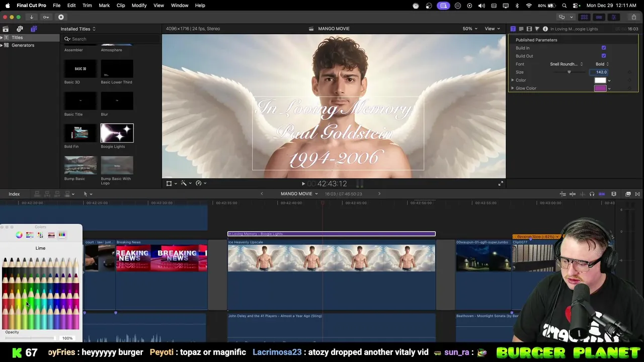Open the Bold font style dropdown
Image resolution: width=644 pixels, height=362 pixels.
(602, 64)
